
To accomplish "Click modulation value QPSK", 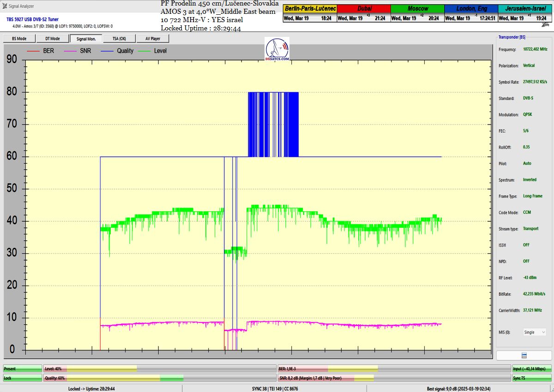I will pyautogui.click(x=527, y=114).
